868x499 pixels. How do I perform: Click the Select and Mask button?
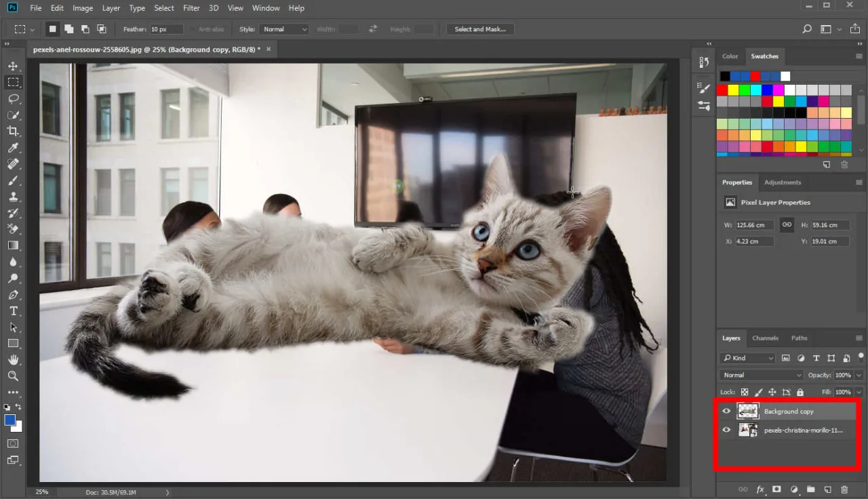click(x=480, y=29)
